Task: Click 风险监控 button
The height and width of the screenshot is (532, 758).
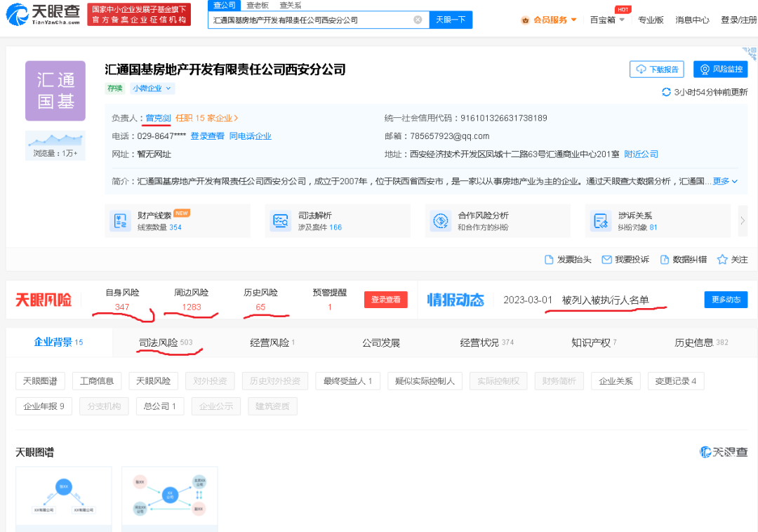Action: pyautogui.click(x=720, y=69)
